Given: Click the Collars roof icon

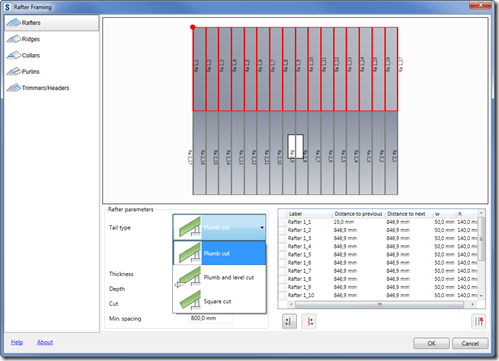Looking at the screenshot, I should (14, 55).
